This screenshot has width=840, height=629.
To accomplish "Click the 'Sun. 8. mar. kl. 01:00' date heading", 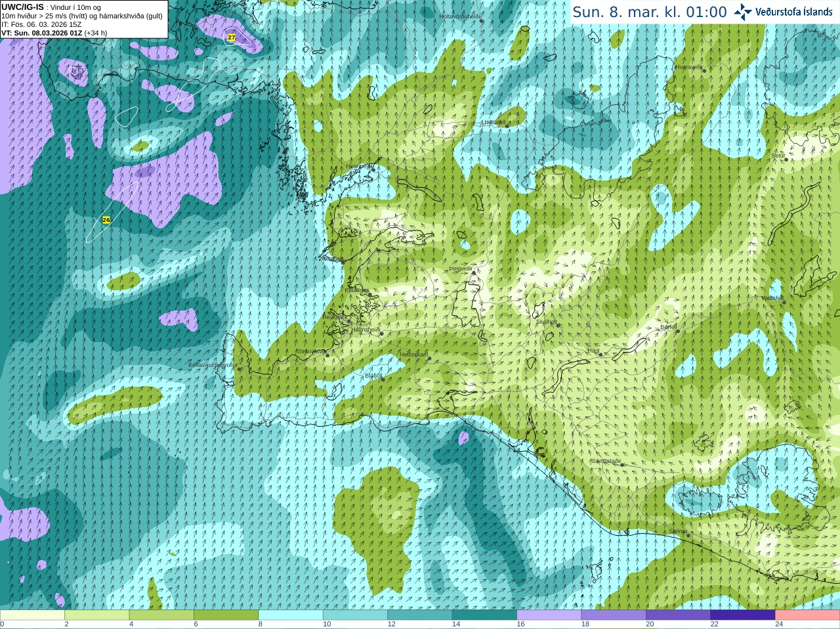I will [650, 12].
